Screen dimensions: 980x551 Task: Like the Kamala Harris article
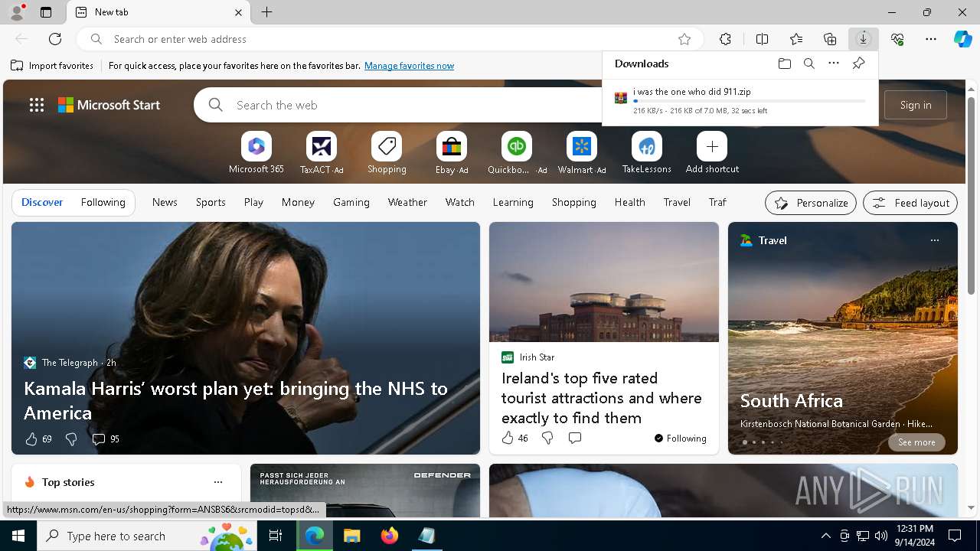31,439
